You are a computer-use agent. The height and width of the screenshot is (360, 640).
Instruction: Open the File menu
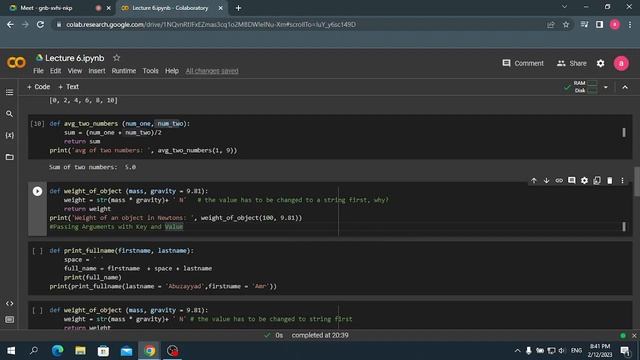[x=38, y=71]
